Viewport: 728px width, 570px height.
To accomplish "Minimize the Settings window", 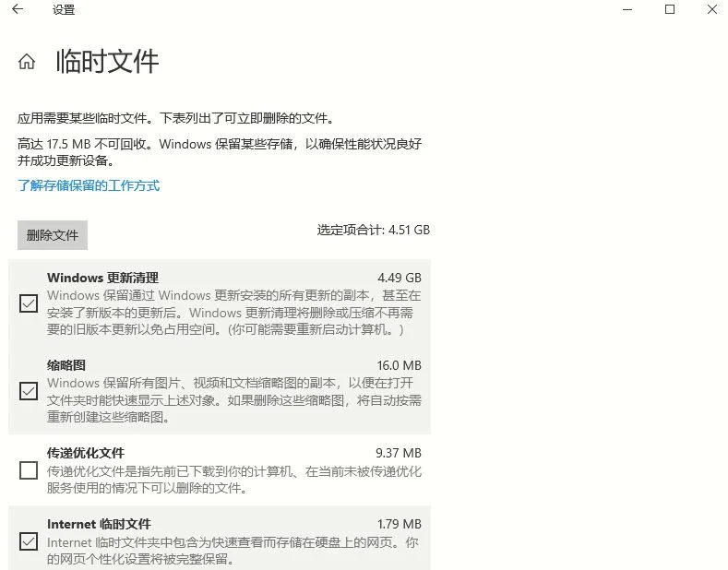I will point(627,9).
